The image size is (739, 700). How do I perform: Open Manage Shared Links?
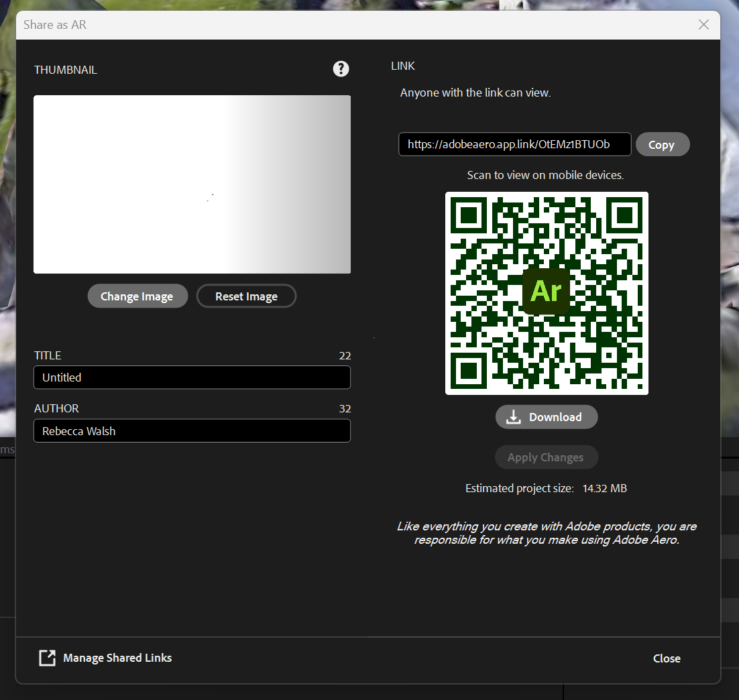pos(117,658)
